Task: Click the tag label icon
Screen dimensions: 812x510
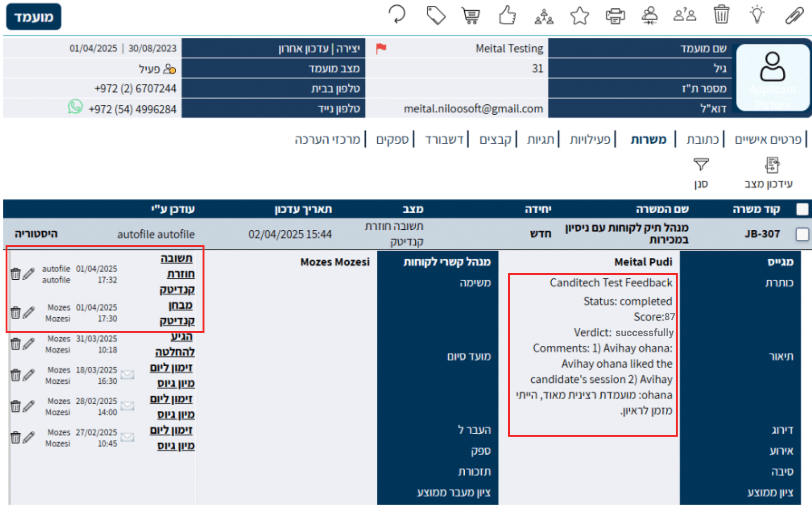Action: [436, 16]
